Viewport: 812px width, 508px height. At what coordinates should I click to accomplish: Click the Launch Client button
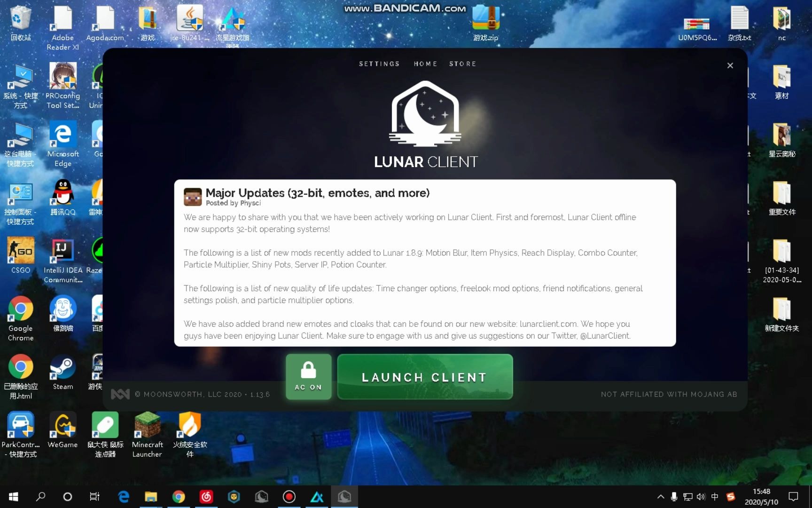click(x=424, y=377)
